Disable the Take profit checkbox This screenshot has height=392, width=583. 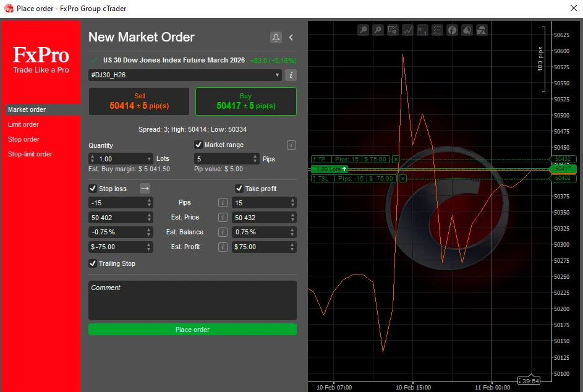pyautogui.click(x=239, y=189)
